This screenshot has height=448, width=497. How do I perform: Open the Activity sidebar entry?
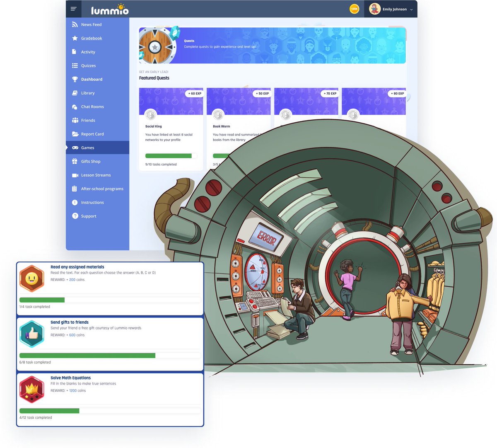[x=97, y=52]
